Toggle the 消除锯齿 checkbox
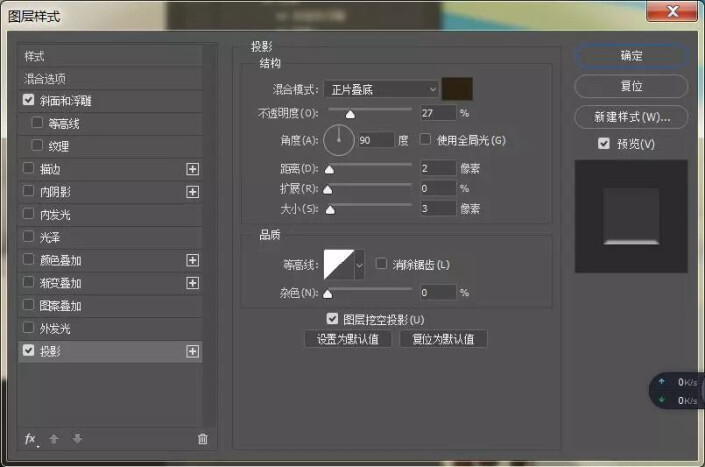 pos(381,264)
